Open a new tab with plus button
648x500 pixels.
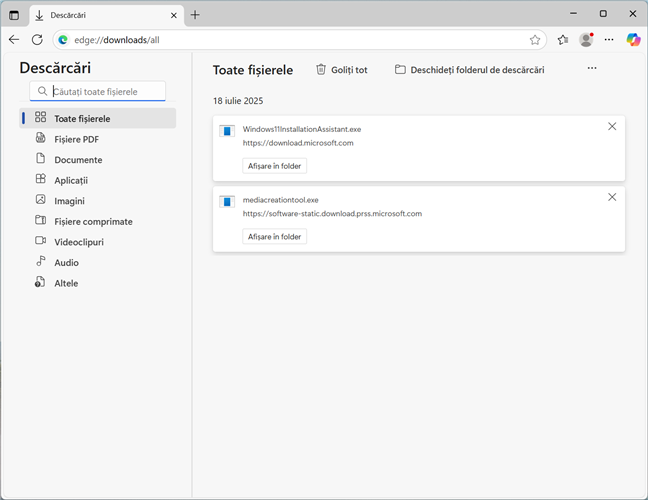(x=195, y=15)
